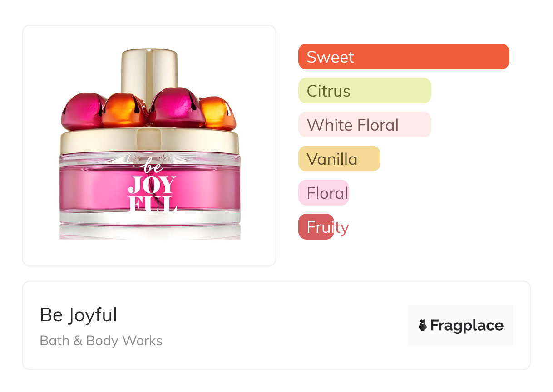Click the Fragplace brand wordmark
This screenshot has height=392, width=553.
pos(467,325)
